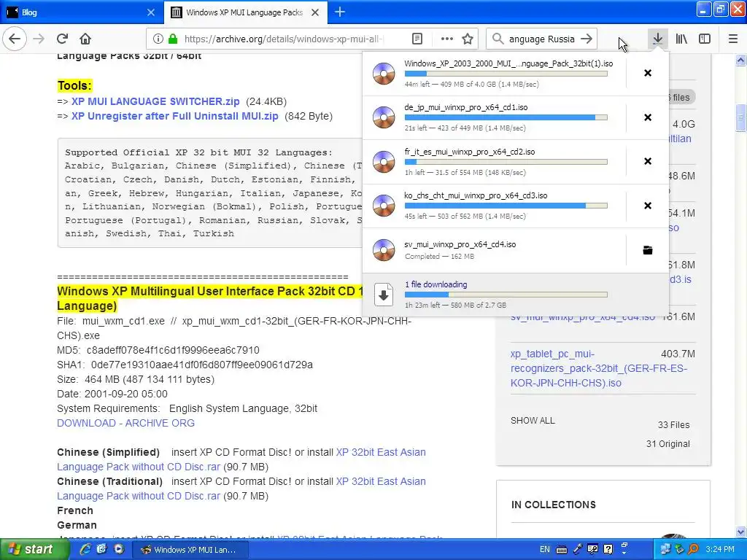Click the disc icon of the sv_mui_winxp_pro_x64_cd4.iso download
This screenshot has width=747, height=560.
[x=384, y=250]
